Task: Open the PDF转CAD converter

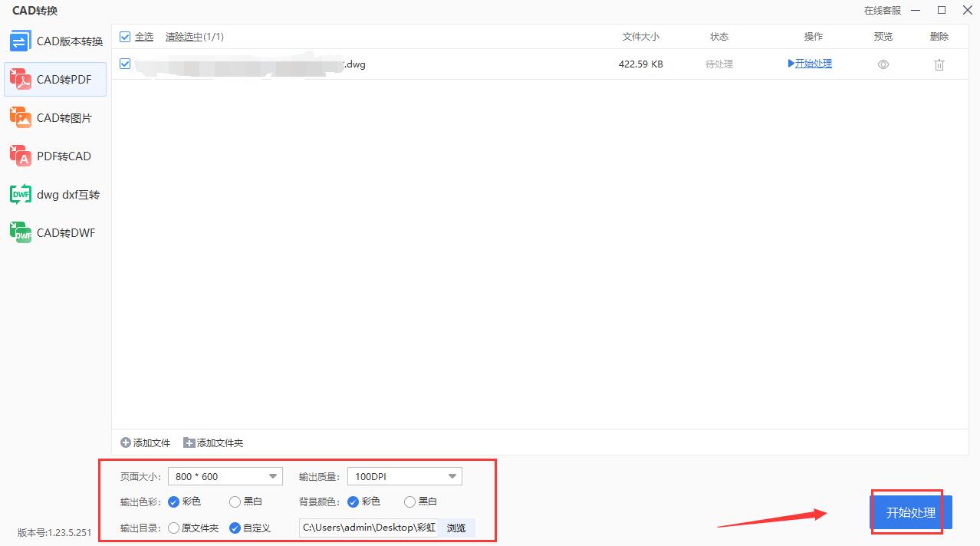Action: tap(54, 156)
